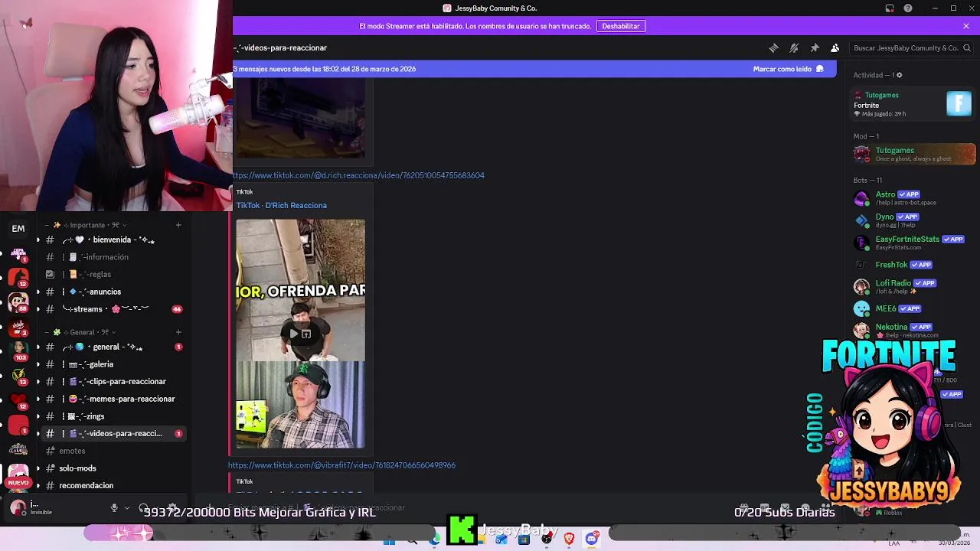The image size is (980, 551).
Task: Click Tutogames in Mod member list
Action: pos(913,154)
